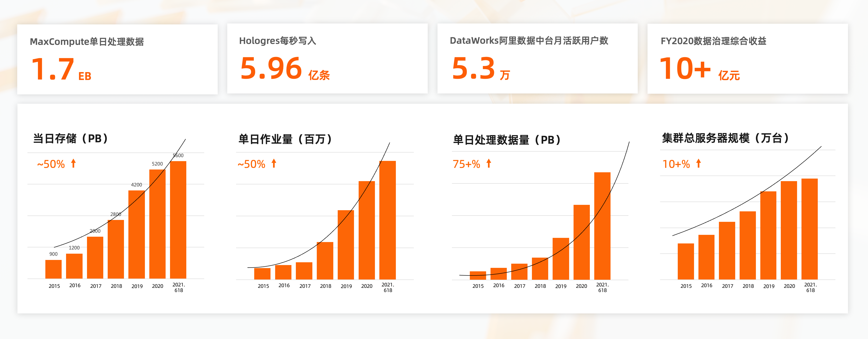The height and width of the screenshot is (339, 868).
Task: Click the 单日处理数据量（PB）chart title
Action: pyautogui.click(x=507, y=140)
